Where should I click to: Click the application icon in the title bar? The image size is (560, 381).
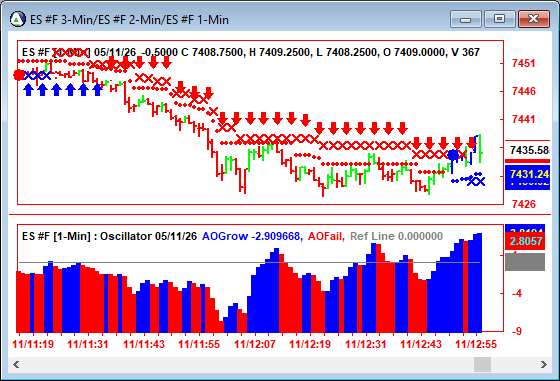(x=18, y=19)
